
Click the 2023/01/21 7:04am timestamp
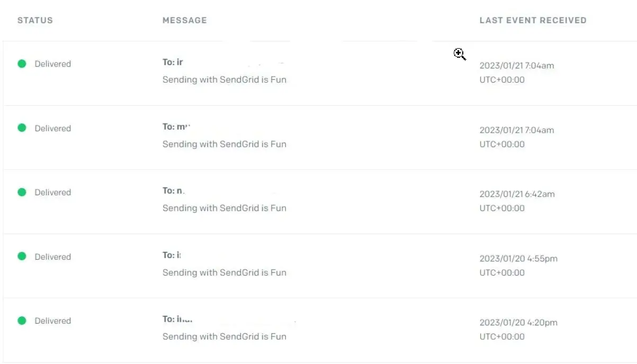click(x=517, y=66)
